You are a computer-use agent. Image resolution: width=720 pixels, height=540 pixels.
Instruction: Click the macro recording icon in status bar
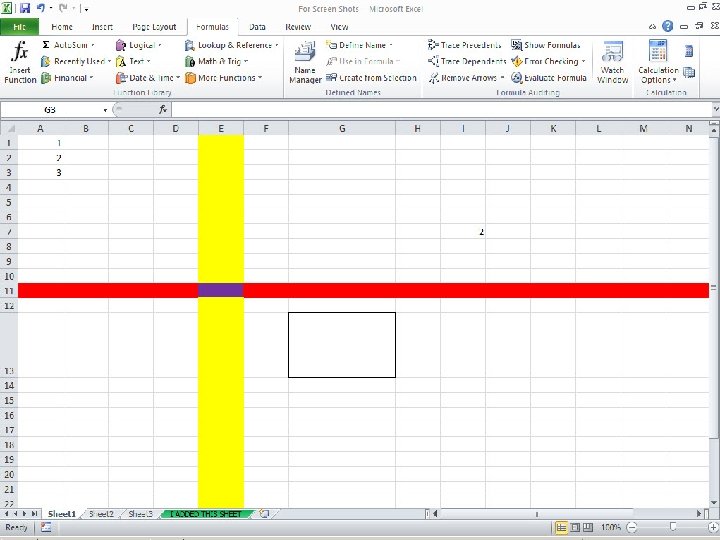tap(46, 528)
